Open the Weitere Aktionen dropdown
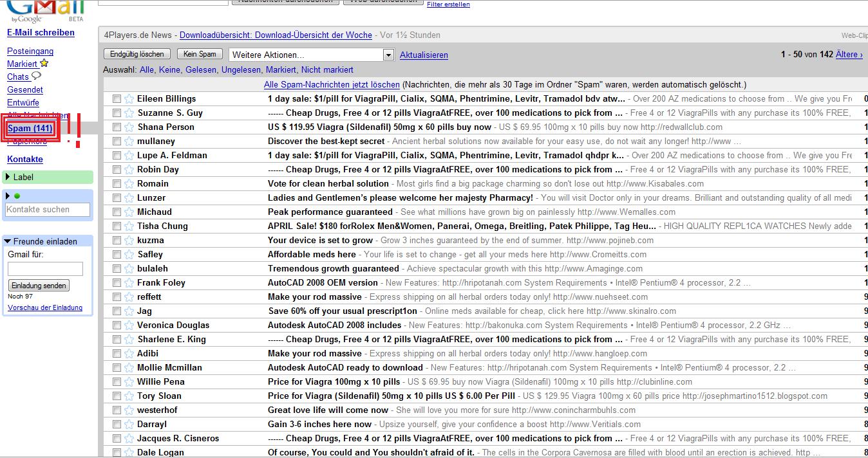868x458 pixels. [x=311, y=55]
